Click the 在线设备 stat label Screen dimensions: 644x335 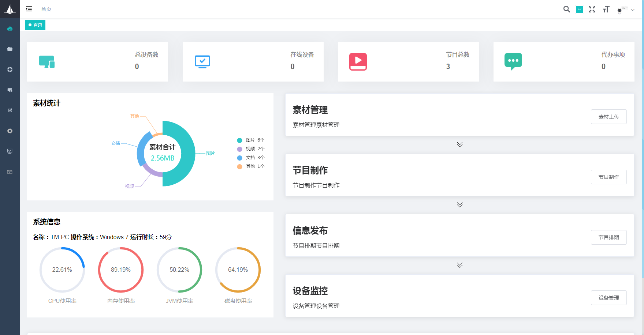pos(302,54)
